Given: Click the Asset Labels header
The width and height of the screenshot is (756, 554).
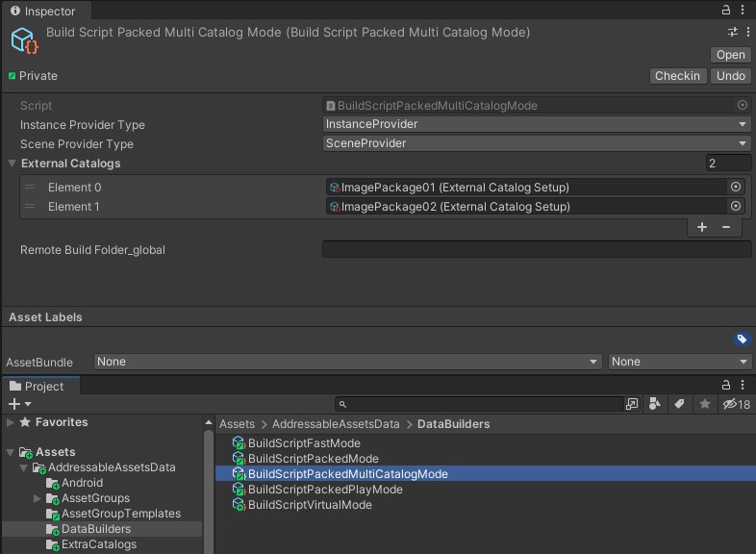Looking at the screenshot, I should tap(45, 317).
